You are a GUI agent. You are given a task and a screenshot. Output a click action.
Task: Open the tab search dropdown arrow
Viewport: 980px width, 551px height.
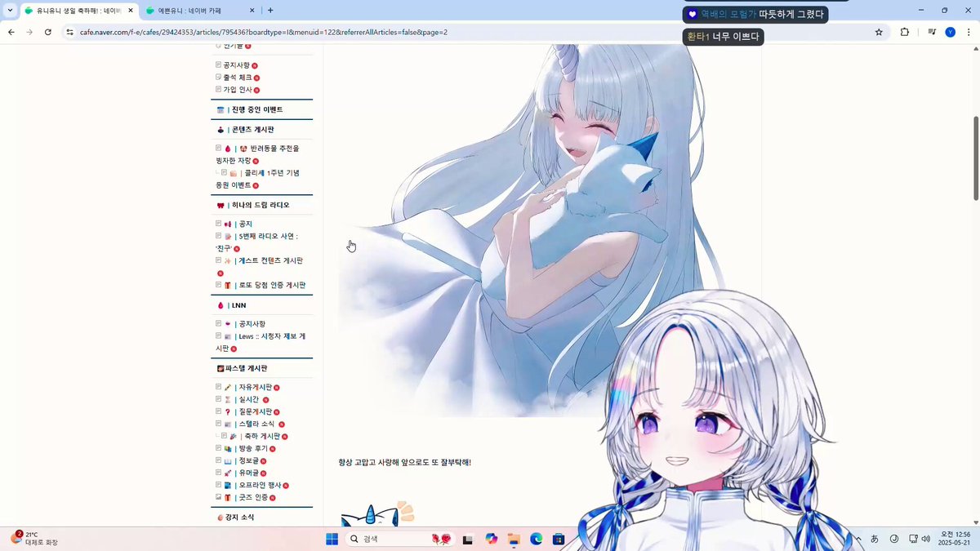9,11
